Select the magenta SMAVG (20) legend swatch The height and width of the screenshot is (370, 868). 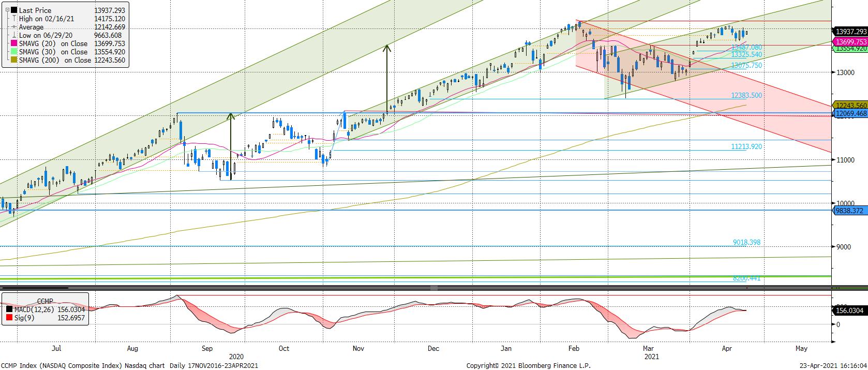(x=14, y=44)
